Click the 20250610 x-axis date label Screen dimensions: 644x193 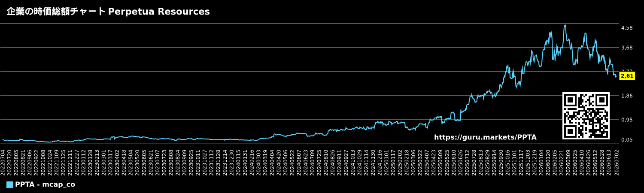(x=454, y=162)
